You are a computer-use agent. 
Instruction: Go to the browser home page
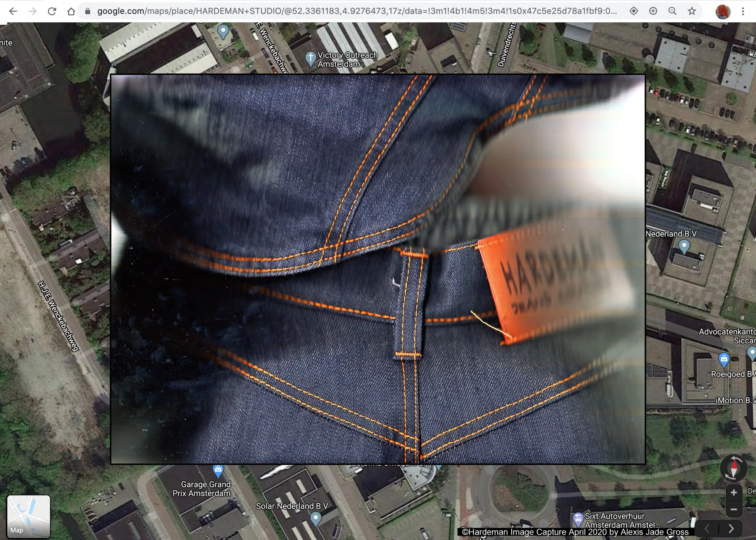point(71,11)
